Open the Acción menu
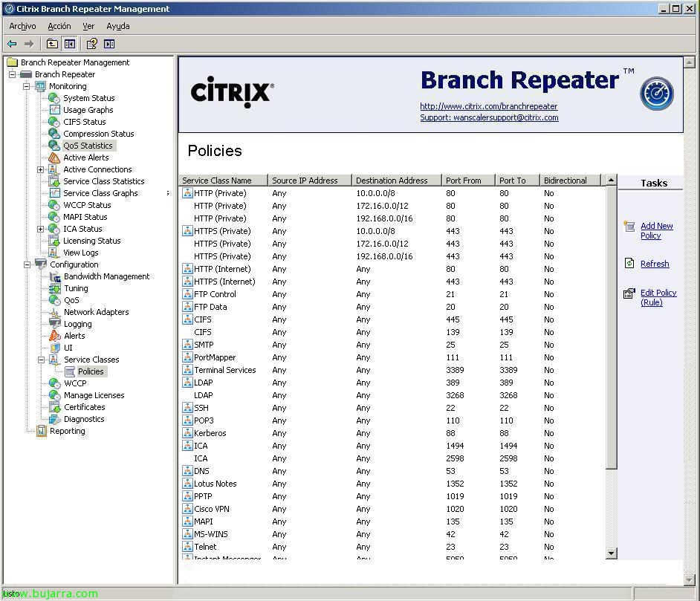The height and width of the screenshot is (601, 700). [x=59, y=26]
